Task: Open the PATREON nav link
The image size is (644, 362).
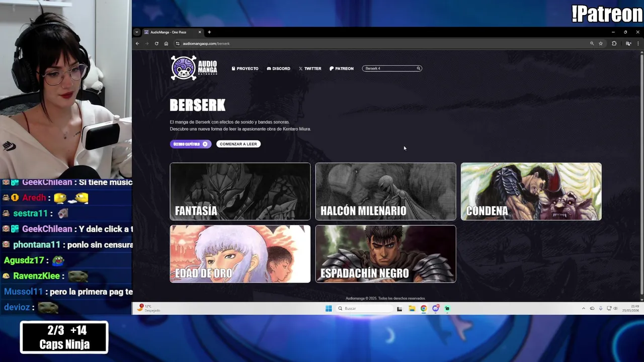Action: tap(342, 68)
